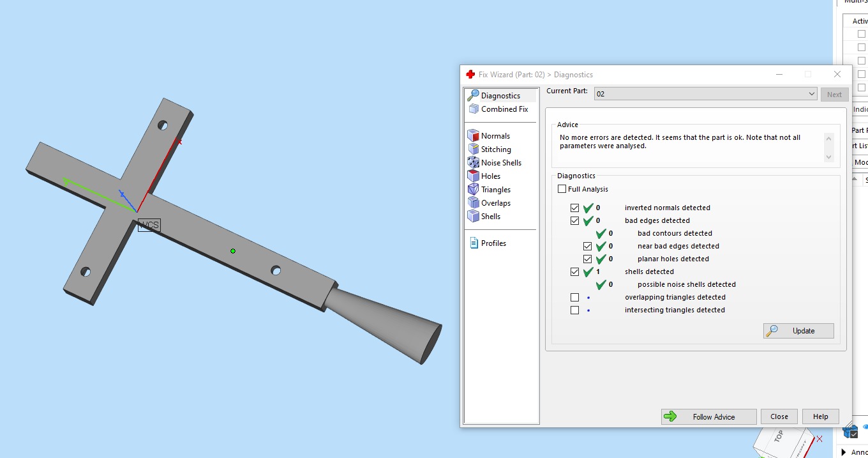Open the Help button in the wizard
868x458 pixels.
(x=820, y=416)
